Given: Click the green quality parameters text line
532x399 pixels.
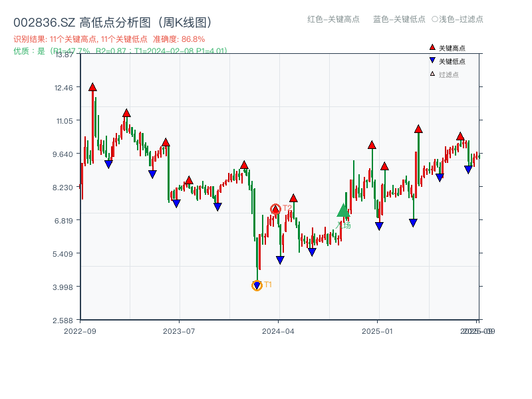Looking at the screenshot, I should 120,51.
